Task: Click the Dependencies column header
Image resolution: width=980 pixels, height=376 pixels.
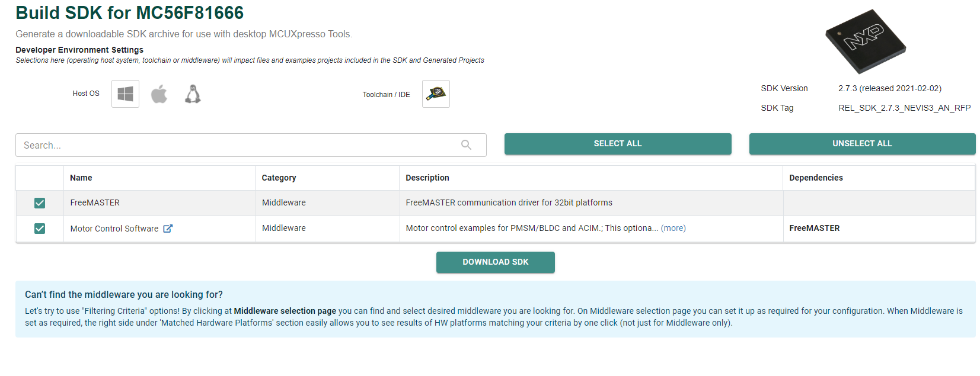Action: [x=816, y=178]
